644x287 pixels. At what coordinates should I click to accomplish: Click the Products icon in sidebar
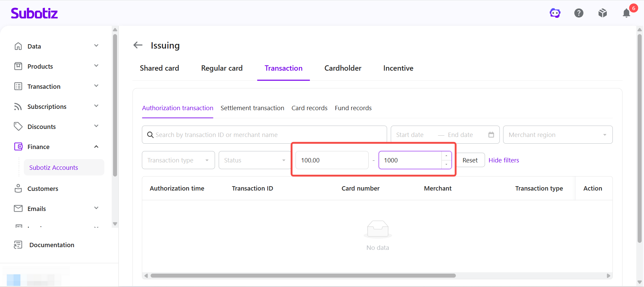tap(18, 66)
